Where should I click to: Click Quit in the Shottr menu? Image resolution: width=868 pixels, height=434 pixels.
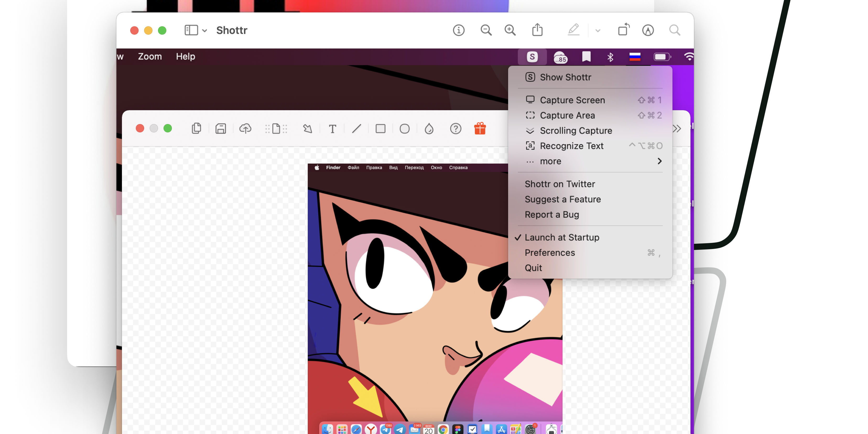(533, 268)
